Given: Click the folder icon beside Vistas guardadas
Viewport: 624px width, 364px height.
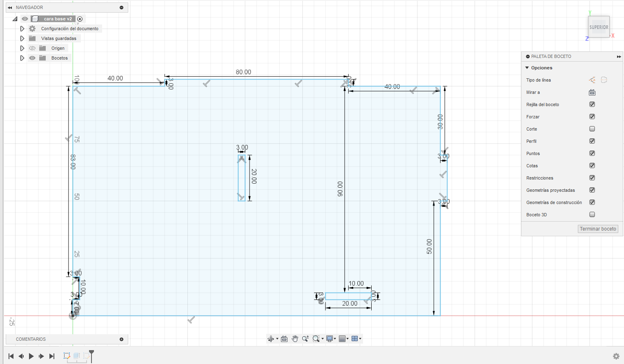Looking at the screenshot, I should click(32, 38).
